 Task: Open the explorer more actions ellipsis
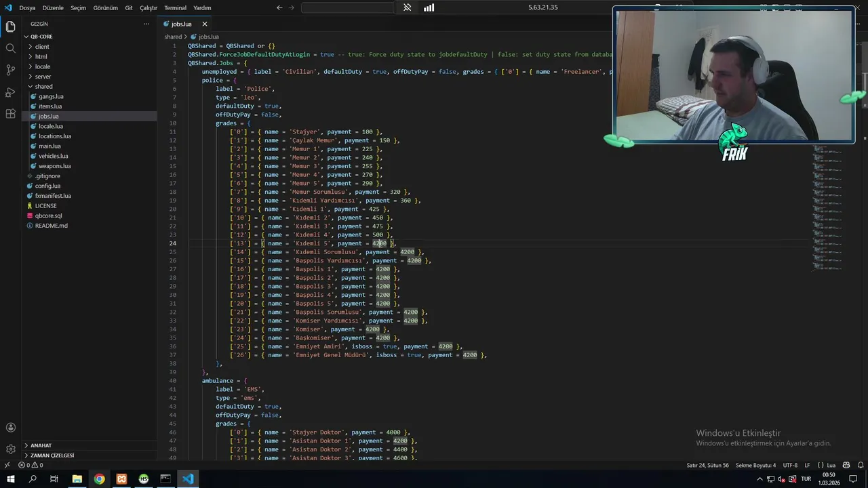pyautogui.click(x=146, y=24)
